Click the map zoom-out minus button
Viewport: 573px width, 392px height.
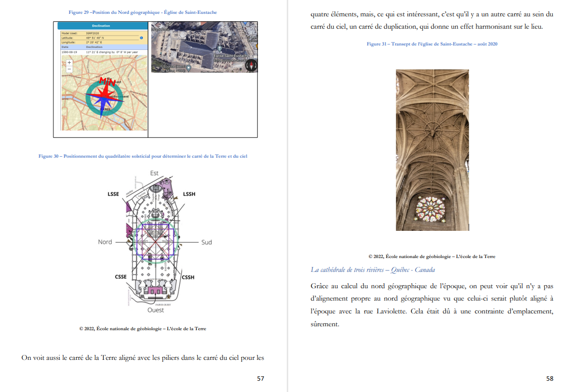69,70
